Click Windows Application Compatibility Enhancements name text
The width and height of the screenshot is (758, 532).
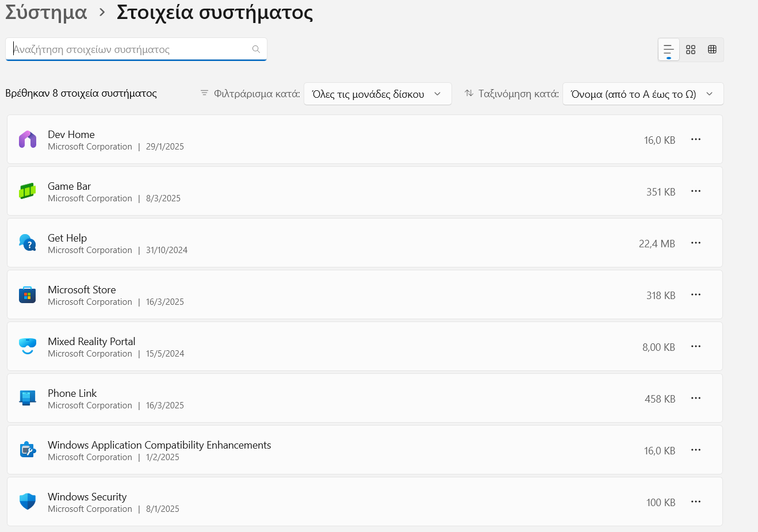[x=159, y=445]
